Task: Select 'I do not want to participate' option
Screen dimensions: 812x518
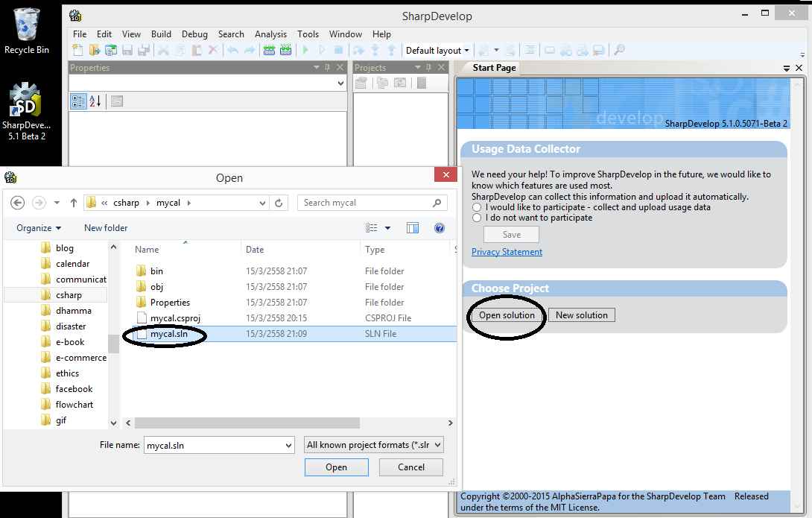Action: pyautogui.click(x=477, y=218)
